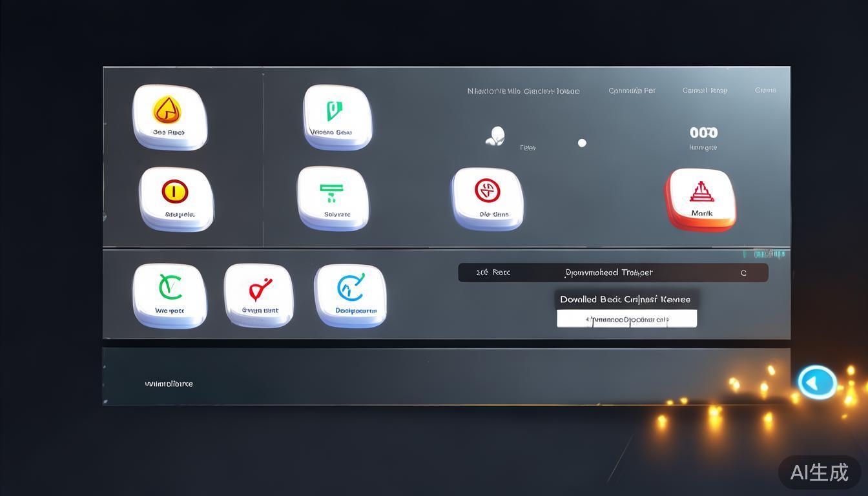Viewport: 868px width, 496px height.
Task: Open the red circled symbol tile
Action: point(488,198)
